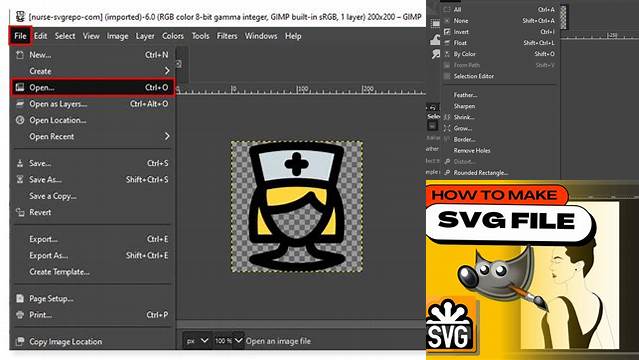Click the Page Setup icon
This screenshot has width=639, height=360.
pos(20,298)
